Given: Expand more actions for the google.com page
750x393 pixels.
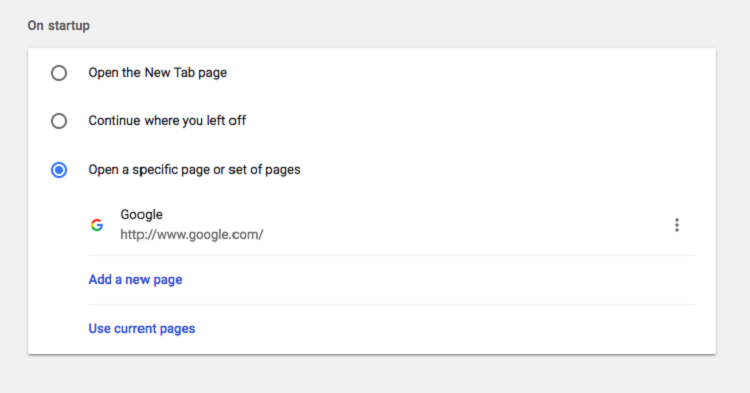Looking at the screenshot, I should tap(676, 225).
